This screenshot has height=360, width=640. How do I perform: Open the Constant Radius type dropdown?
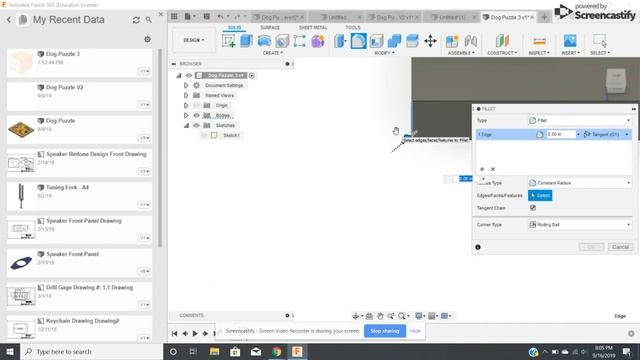(580, 183)
